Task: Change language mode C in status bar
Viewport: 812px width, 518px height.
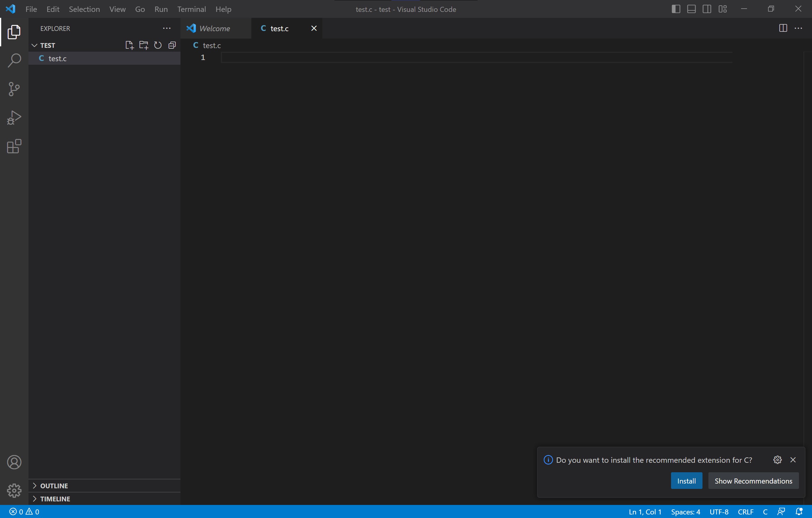Action: (765, 511)
